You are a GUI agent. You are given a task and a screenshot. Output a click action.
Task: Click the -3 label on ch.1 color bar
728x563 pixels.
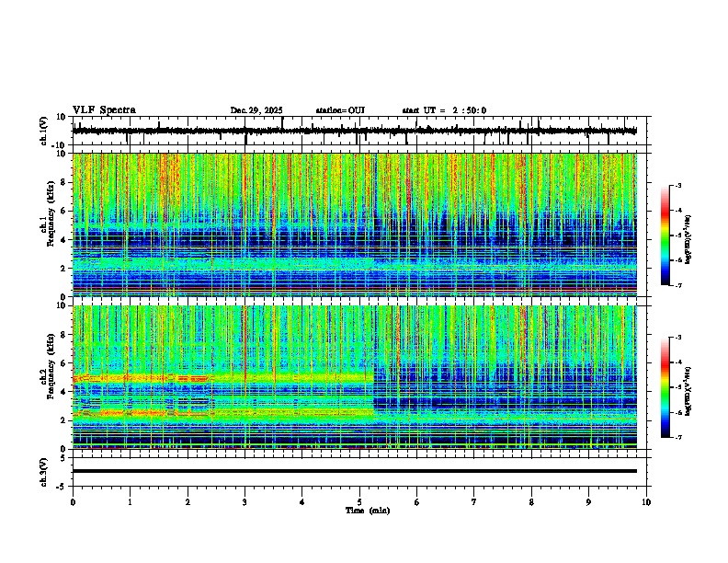click(x=677, y=185)
